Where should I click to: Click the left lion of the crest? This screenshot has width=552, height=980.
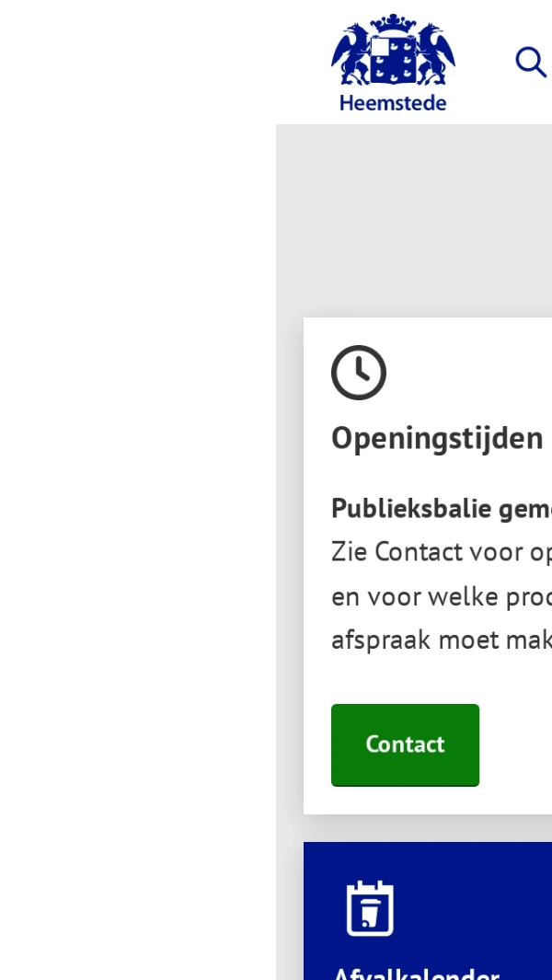tap(350, 55)
